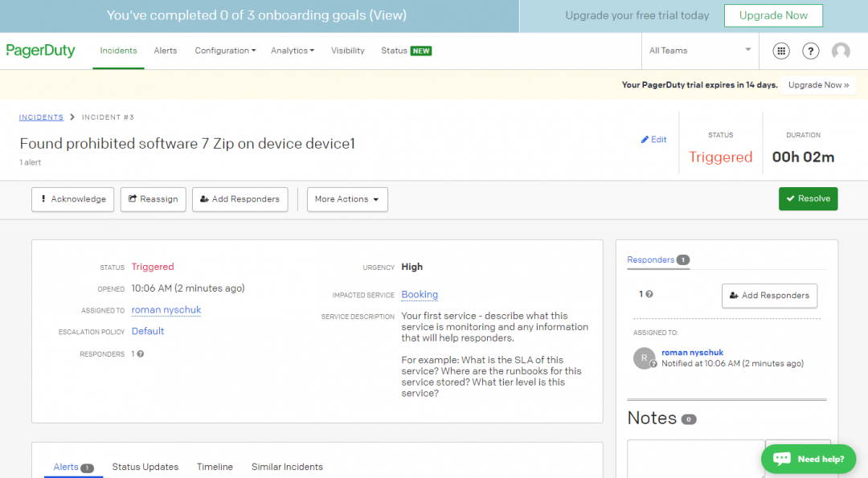Click the PagerDuty logo
868x478 pixels.
[x=41, y=50]
